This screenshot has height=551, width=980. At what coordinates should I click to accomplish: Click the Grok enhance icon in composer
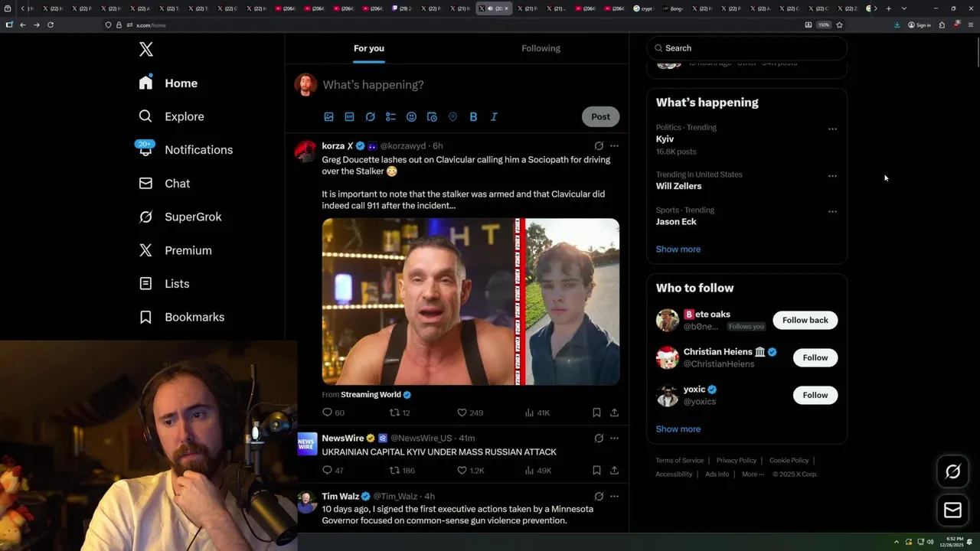click(370, 117)
